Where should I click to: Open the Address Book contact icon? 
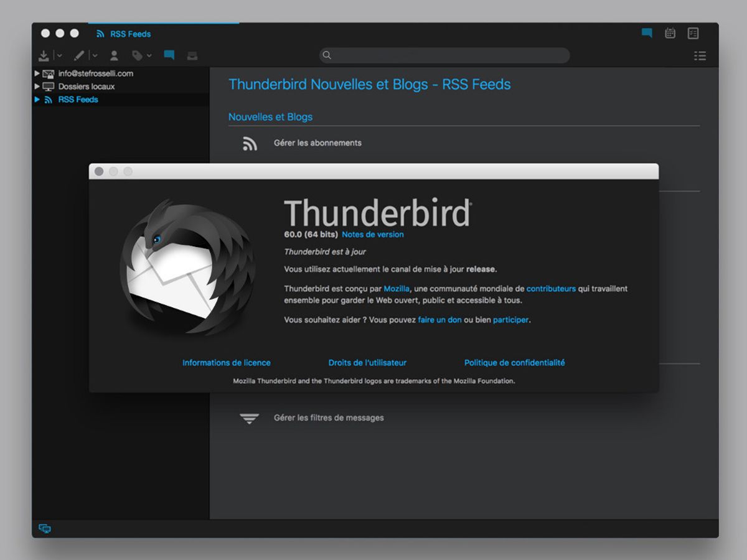[x=114, y=56]
